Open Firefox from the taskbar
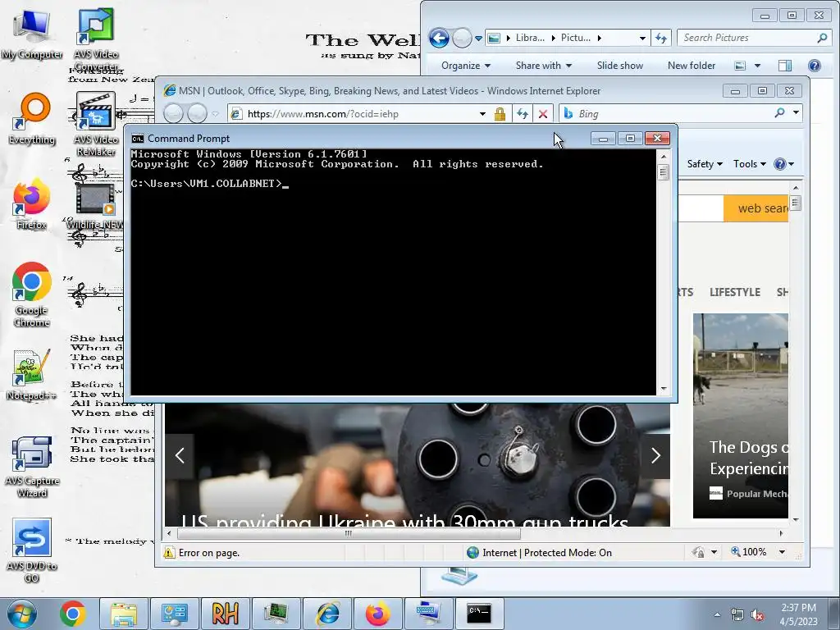The height and width of the screenshot is (630, 840). coord(377,614)
